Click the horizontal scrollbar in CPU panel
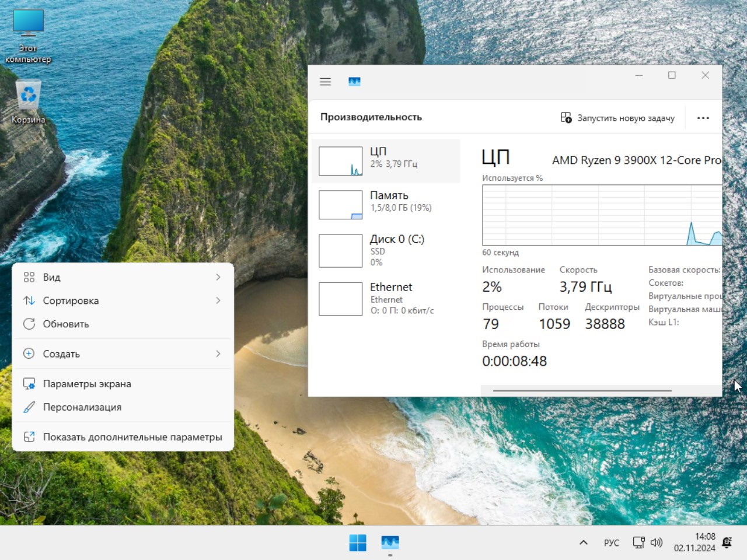Viewport: 747px width, 560px height. [x=582, y=390]
